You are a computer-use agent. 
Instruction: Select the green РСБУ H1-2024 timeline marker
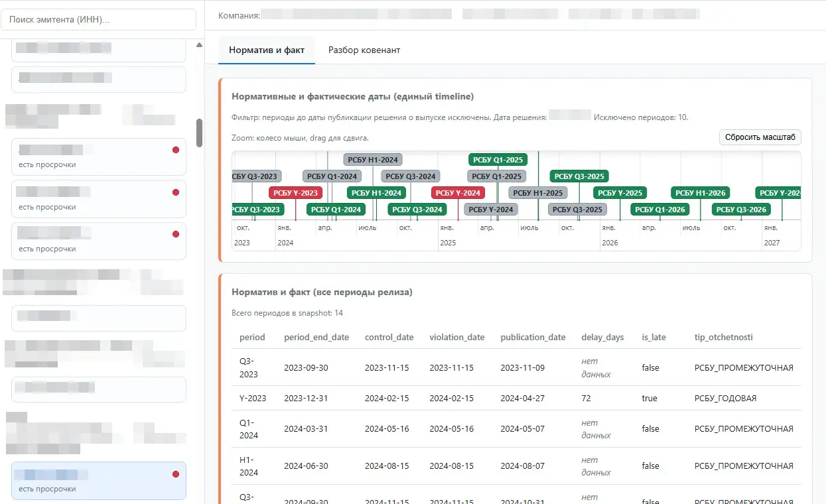pos(377,193)
